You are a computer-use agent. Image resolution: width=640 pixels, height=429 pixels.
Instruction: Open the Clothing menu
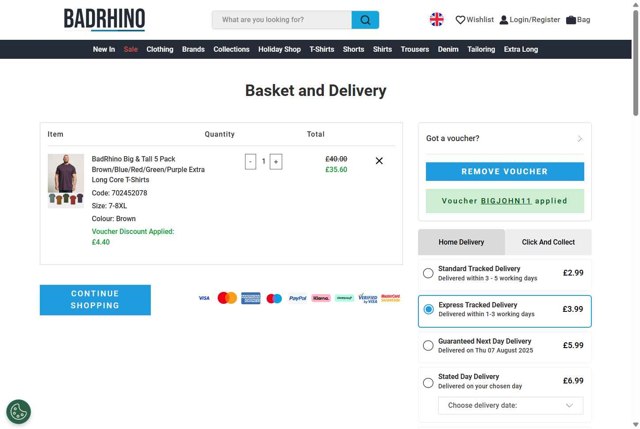(160, 49)
